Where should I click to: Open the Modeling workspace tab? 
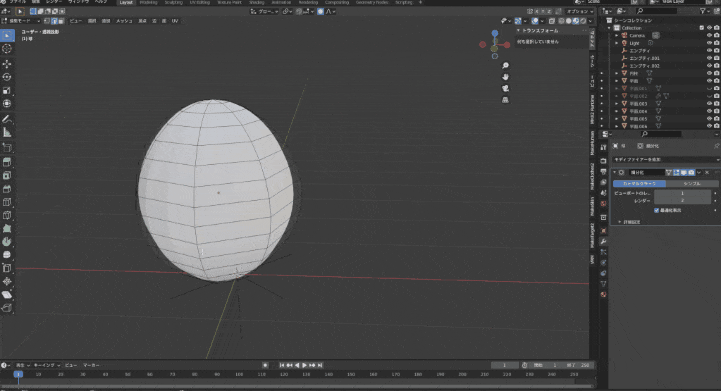click(148, 2)
